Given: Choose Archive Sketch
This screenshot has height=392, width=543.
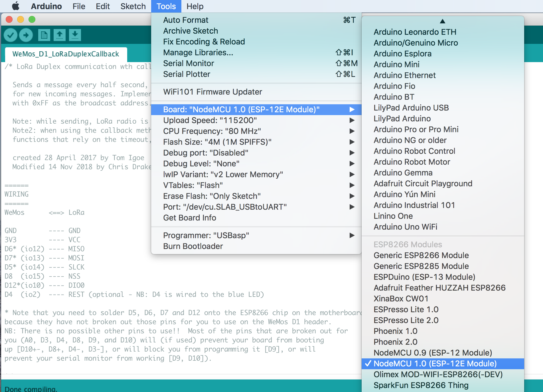Looking at the screenshot, I should pos(256,31).
